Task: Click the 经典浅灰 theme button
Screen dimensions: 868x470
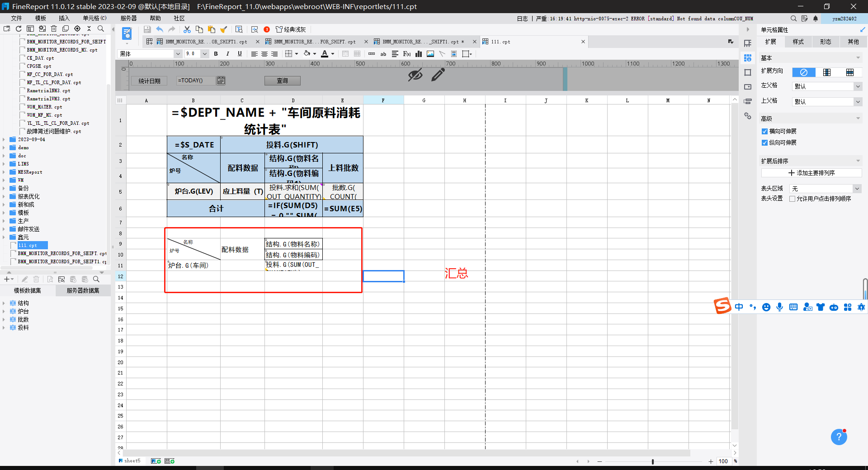Action: pos(291,29)
